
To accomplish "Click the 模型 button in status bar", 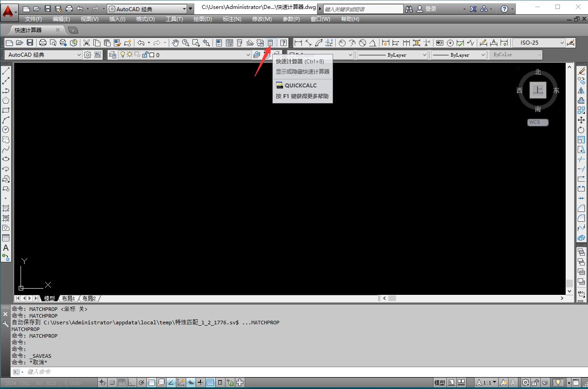I will coord(440,382).
